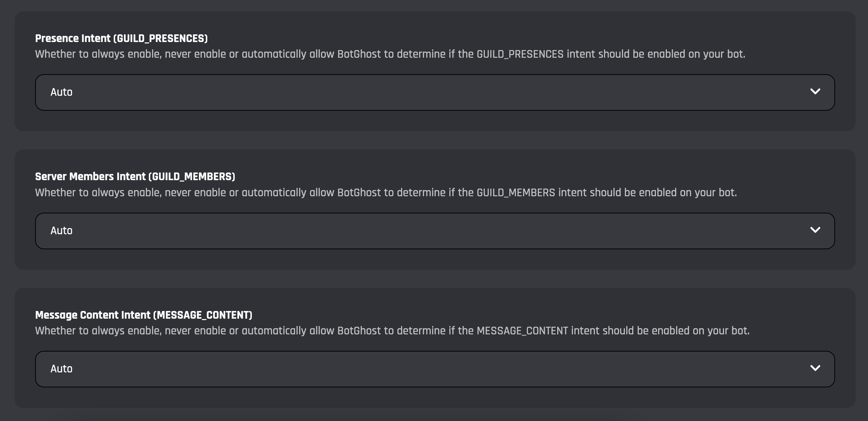
Task: Select the "Auto" text under Server Members Intent
Action: [x=61, y=231]
